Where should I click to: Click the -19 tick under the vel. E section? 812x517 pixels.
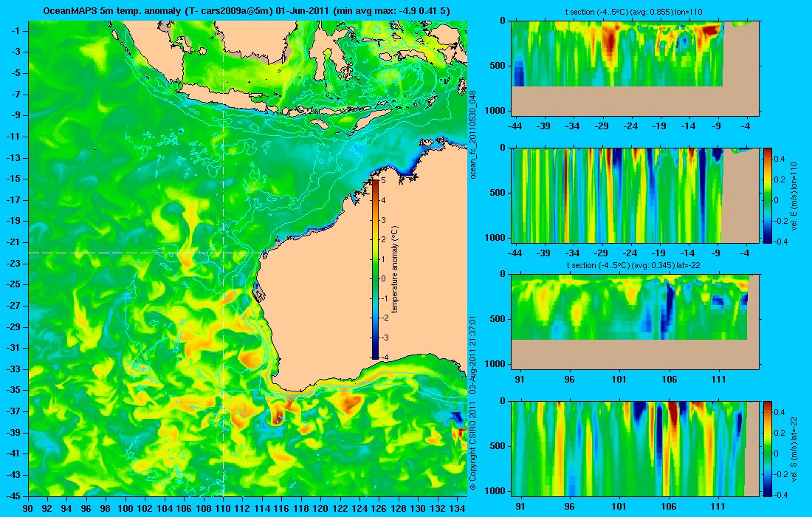click(x=659, y=253)
